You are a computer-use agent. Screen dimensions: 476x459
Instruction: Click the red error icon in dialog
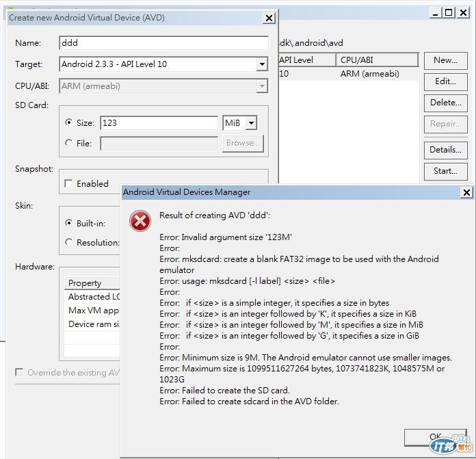click(x=140, y=221)
